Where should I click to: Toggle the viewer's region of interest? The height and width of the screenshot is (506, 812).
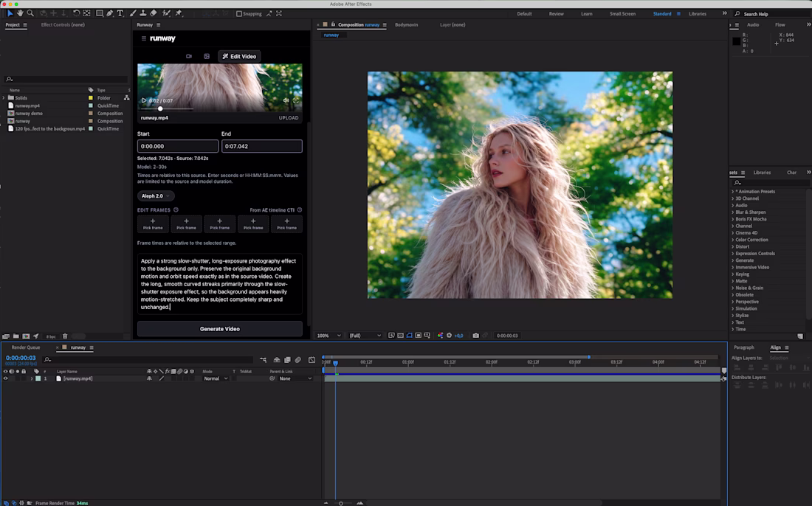tap(419, 336)
